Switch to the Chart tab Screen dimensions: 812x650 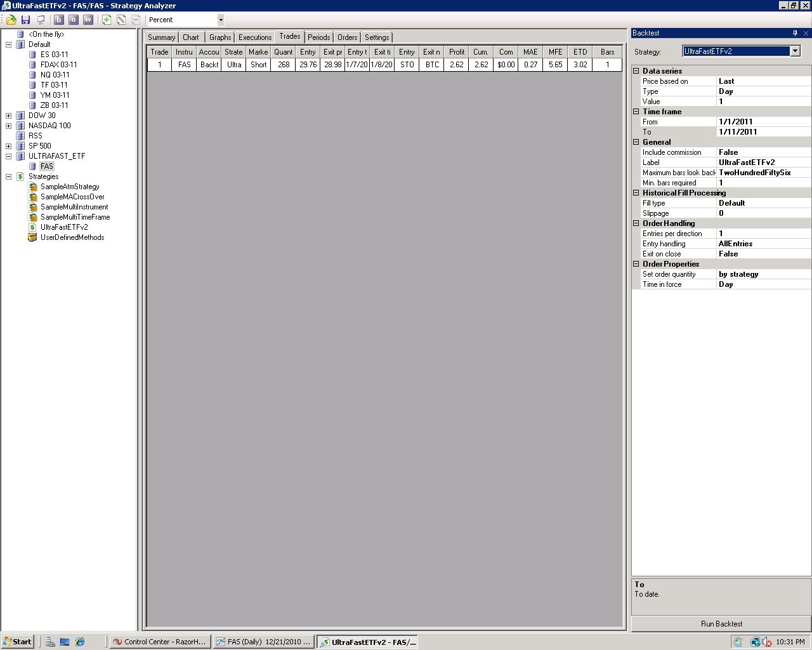coord(191,37)
